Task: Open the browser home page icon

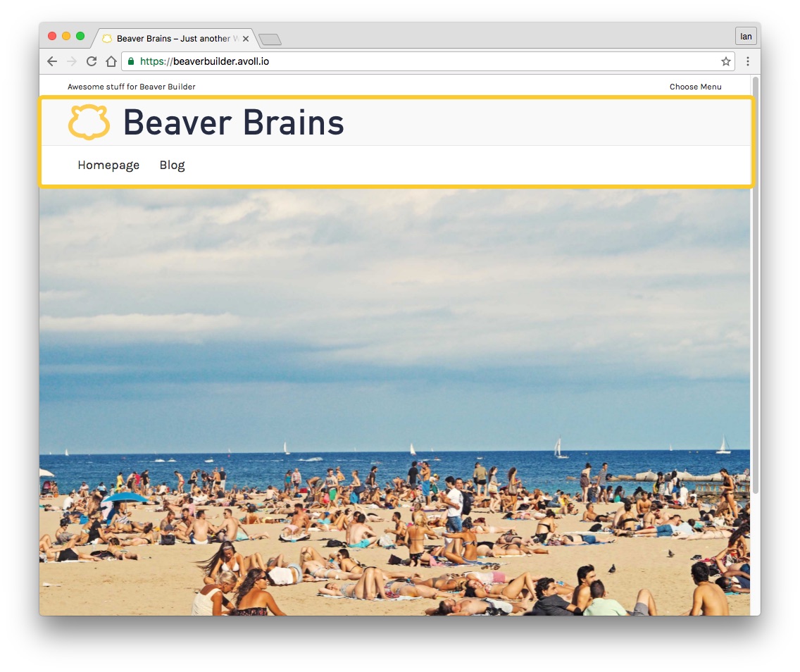Action: pyautogui.click(x=111, y=61)
